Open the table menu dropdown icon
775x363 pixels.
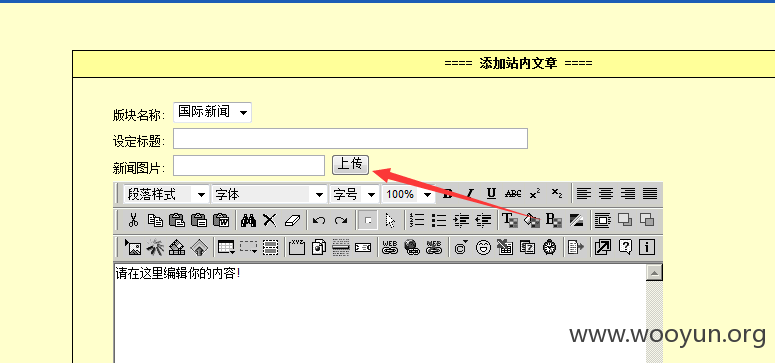point(226,247)
